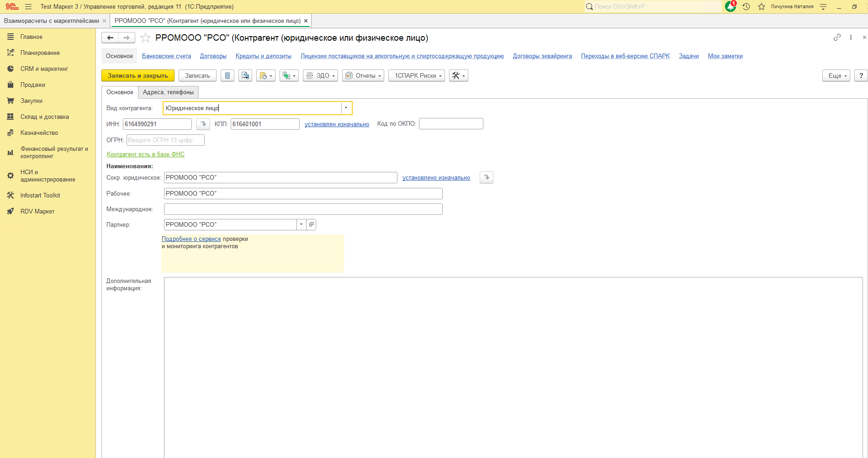Click the global search field

[653, 7]
